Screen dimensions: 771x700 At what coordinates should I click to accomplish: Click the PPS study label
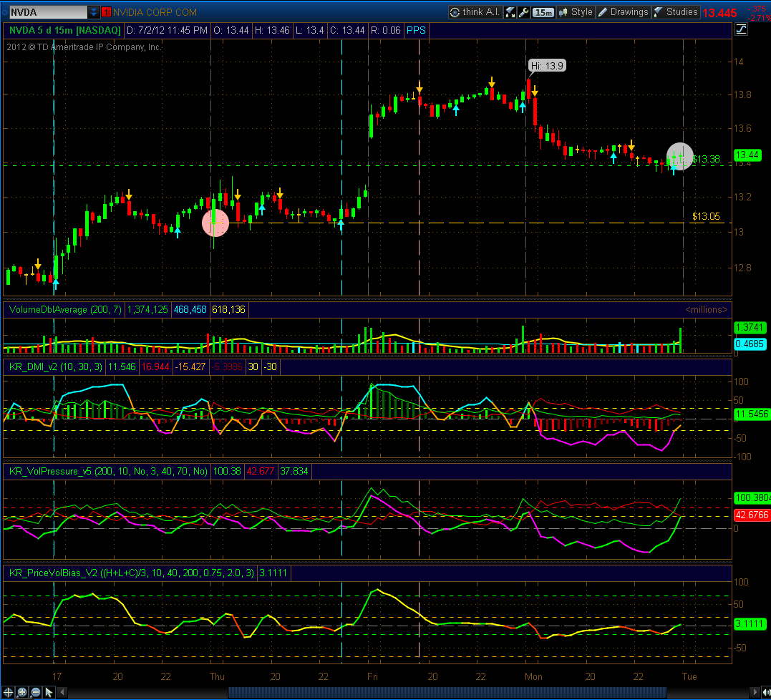[416, 31]
